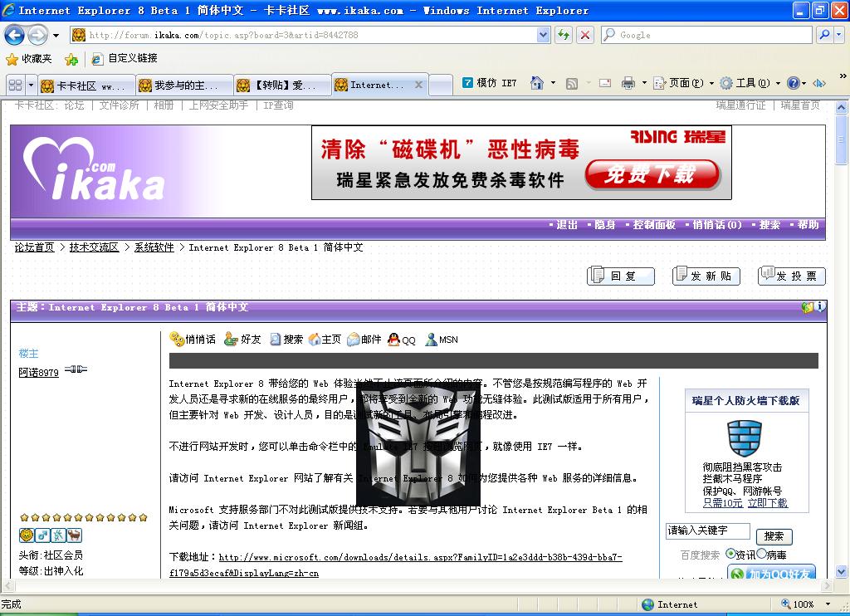Click the search magnifier button
This screenshot has height=616, width=850.
click(824, 35)
